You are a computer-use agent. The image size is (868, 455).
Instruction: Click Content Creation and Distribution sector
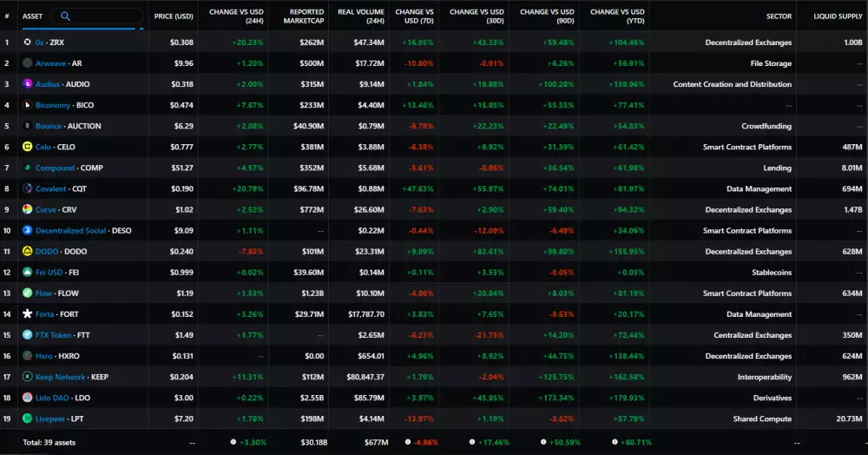[733, 84]
